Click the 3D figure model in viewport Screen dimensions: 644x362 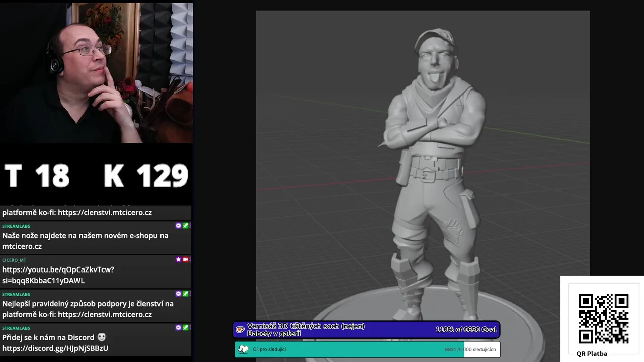[434, 176]
